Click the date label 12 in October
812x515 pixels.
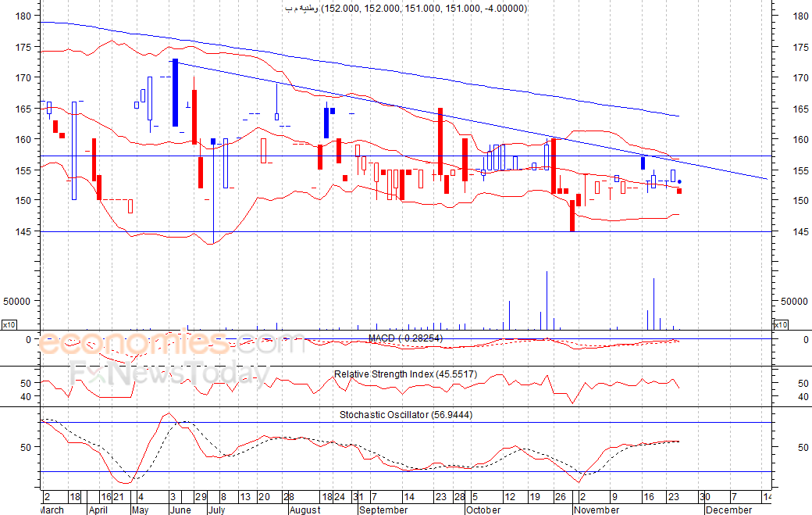510,497
